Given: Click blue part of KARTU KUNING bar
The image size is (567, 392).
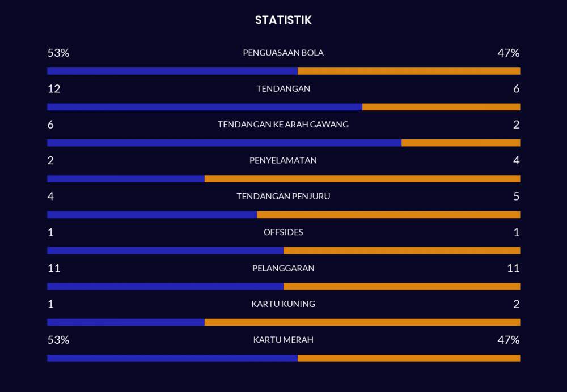Looking at the screenshot, I should (x=126, y=322).
